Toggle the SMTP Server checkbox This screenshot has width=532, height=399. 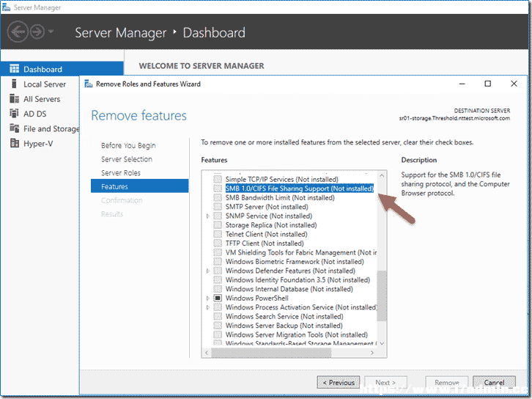tap(218, 206)
